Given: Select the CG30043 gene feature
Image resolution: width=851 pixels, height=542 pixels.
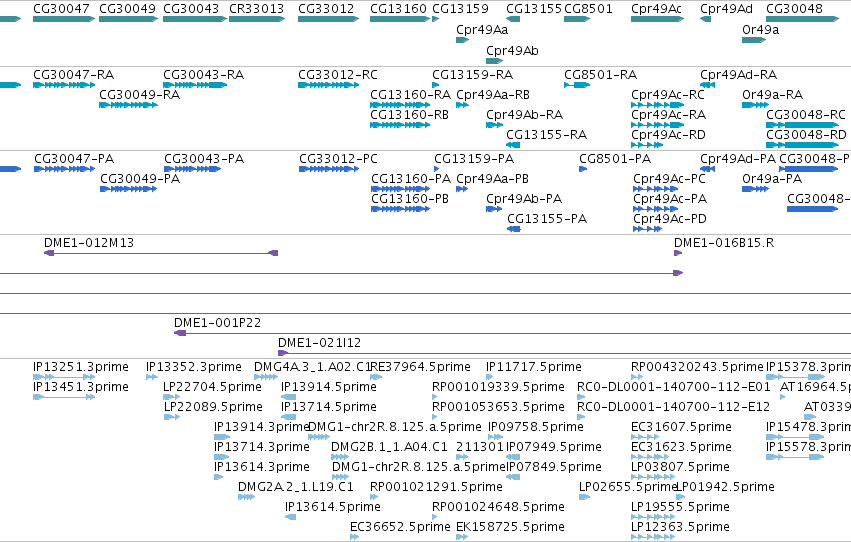Looking at the screenshot, I should (195, 19).
